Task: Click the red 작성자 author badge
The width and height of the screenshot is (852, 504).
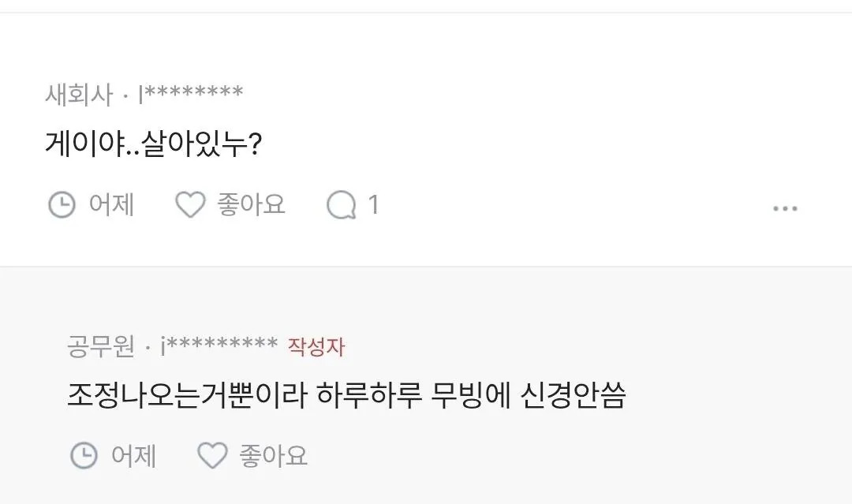Action: (316, 346)
